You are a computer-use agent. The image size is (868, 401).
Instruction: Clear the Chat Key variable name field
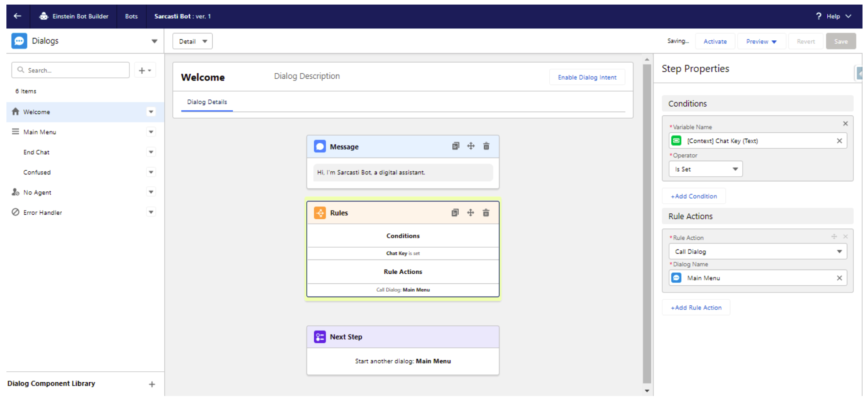839,141
